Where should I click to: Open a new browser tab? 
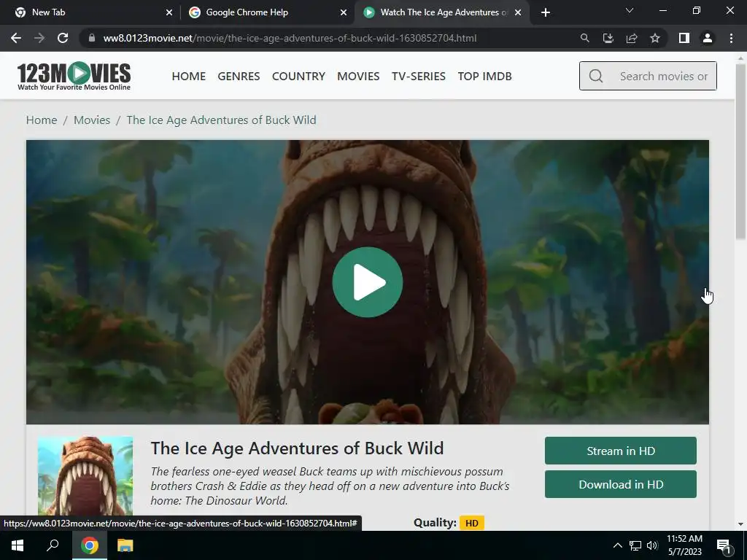(546, 12)
